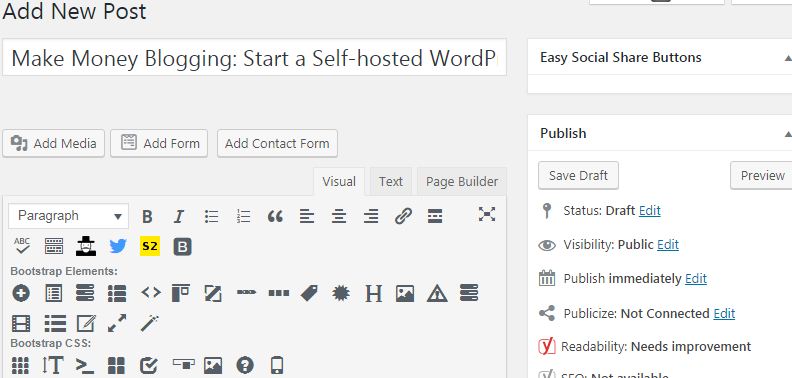Edit the post Status
792x378 pixels.
650,211
